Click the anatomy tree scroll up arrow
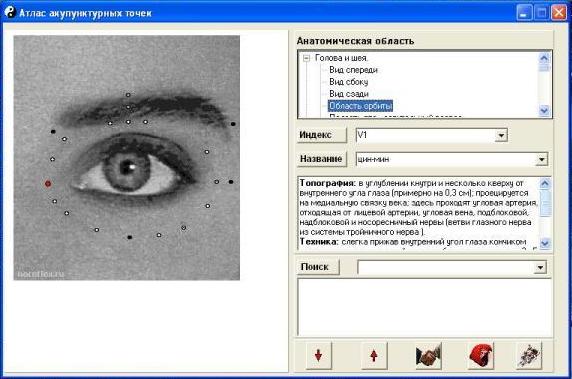This screenshot has height=379, width=572. click(x=544, y=57)
